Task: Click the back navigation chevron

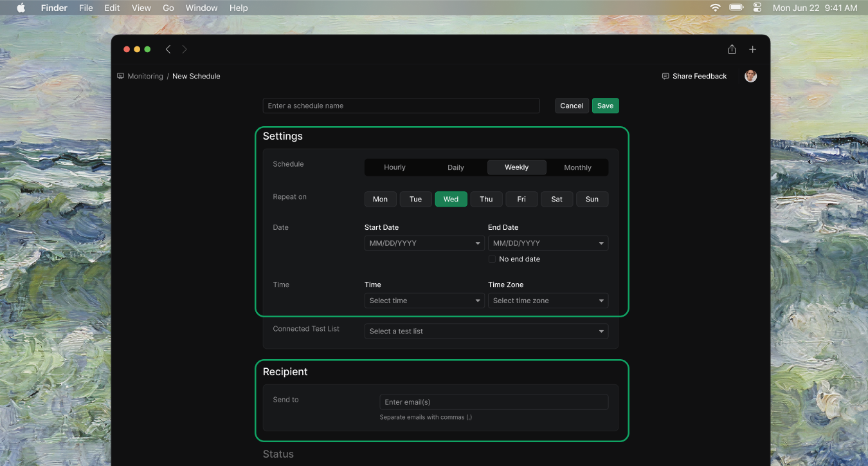Action: click(168, 50)
